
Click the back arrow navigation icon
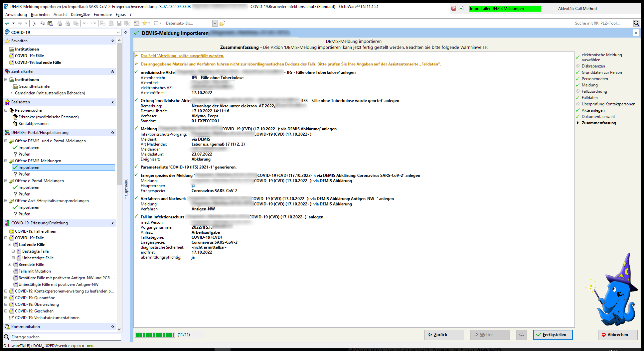tap(7, 23)
